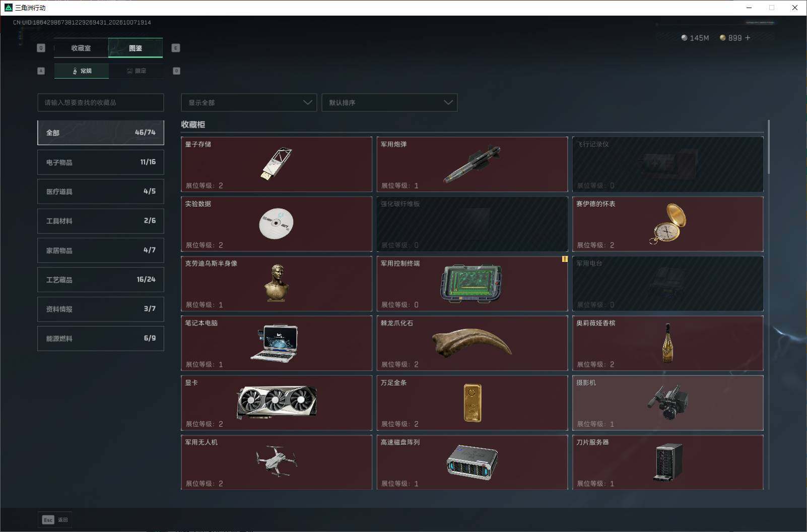Expand the 显示全部 filter dropdown
Image resolution: width=807 pixels, height=532 pixels.
pyautogui.click(x=249, y=102)
